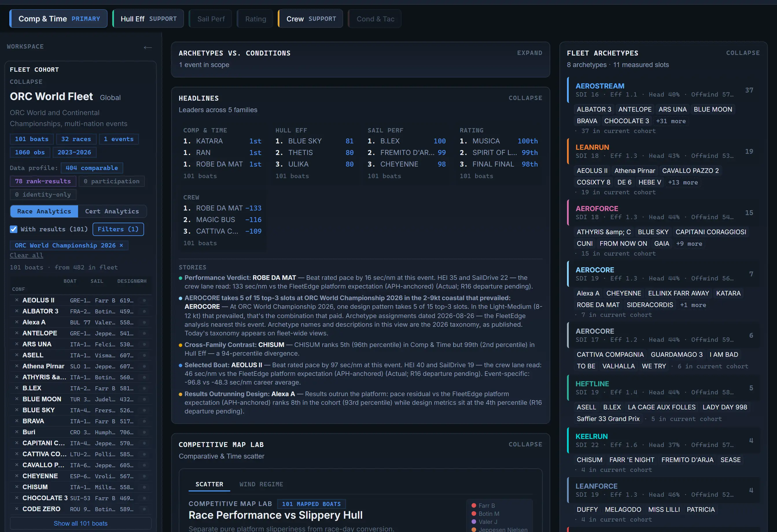Click the Clear all link

pyautogui.click(x=26, y=255)
